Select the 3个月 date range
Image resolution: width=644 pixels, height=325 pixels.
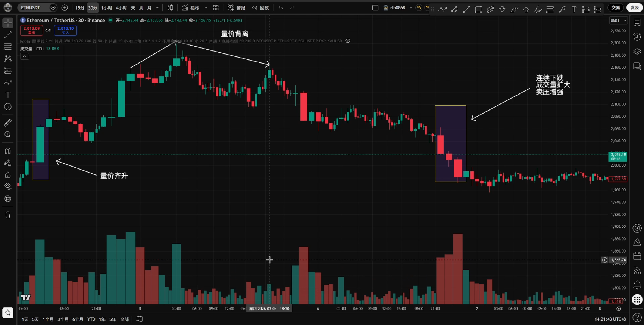(63, 319)
